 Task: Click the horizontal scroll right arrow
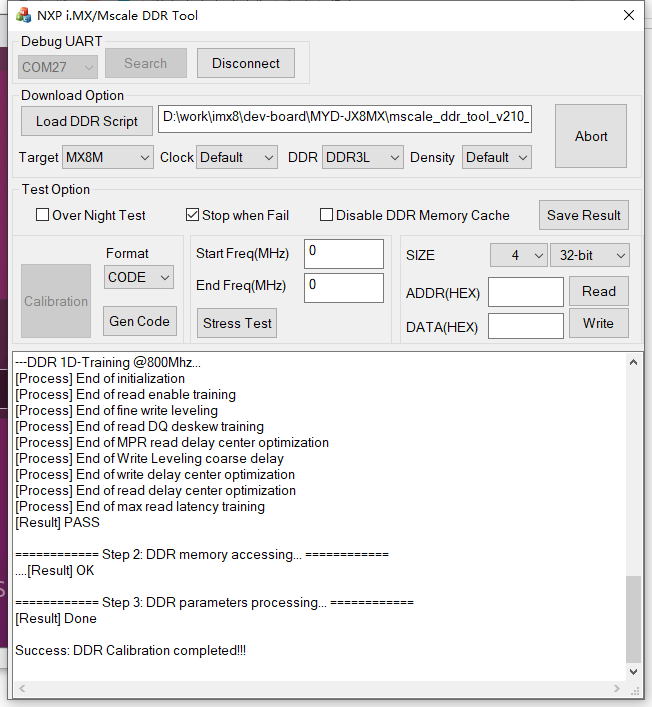pyautogui.click(x=617, y=689)
